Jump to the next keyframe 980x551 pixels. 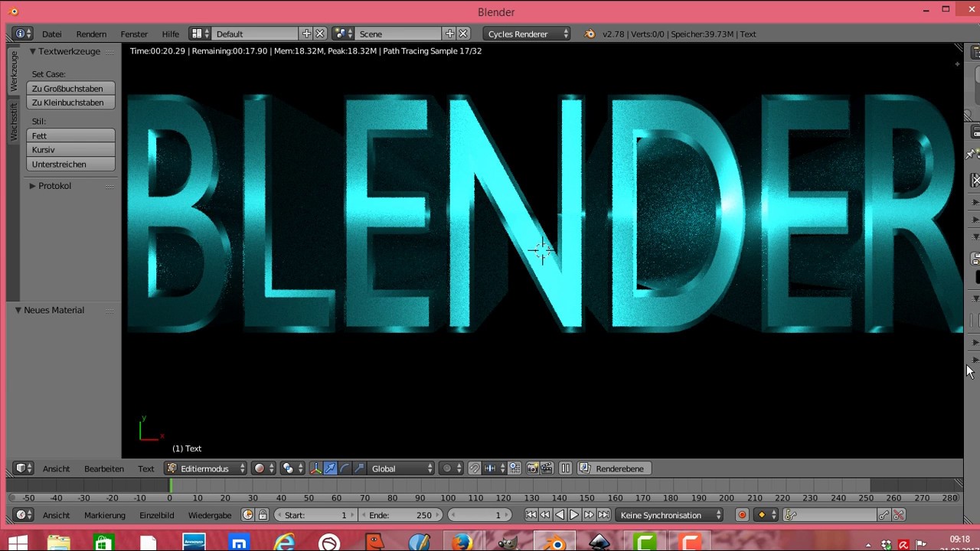click(x=589, y=515)
